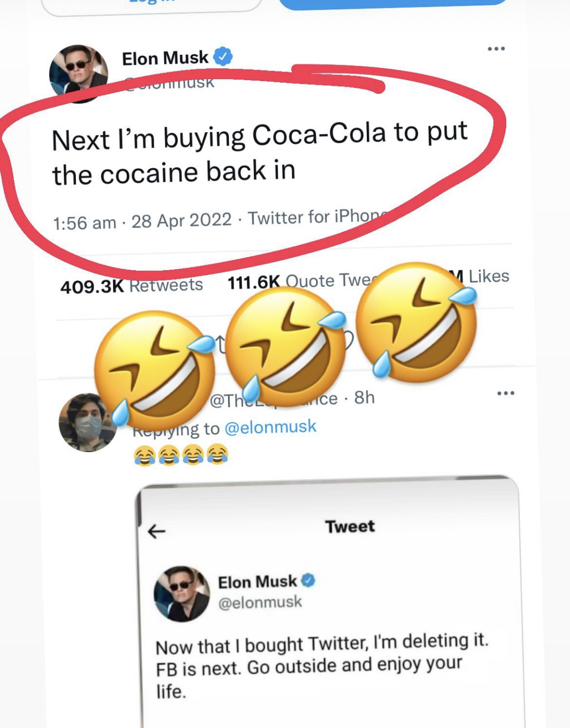Open the Likes count list

coord(488,276)
